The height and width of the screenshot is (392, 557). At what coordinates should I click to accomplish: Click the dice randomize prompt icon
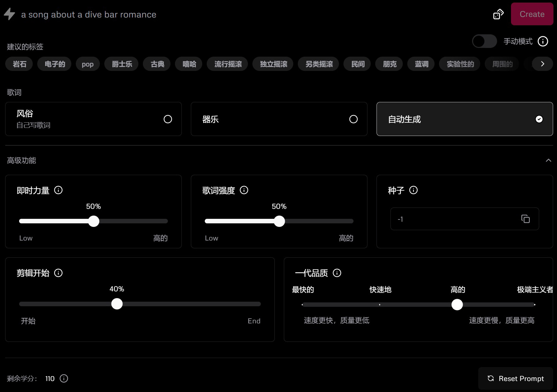click(498, 14)
